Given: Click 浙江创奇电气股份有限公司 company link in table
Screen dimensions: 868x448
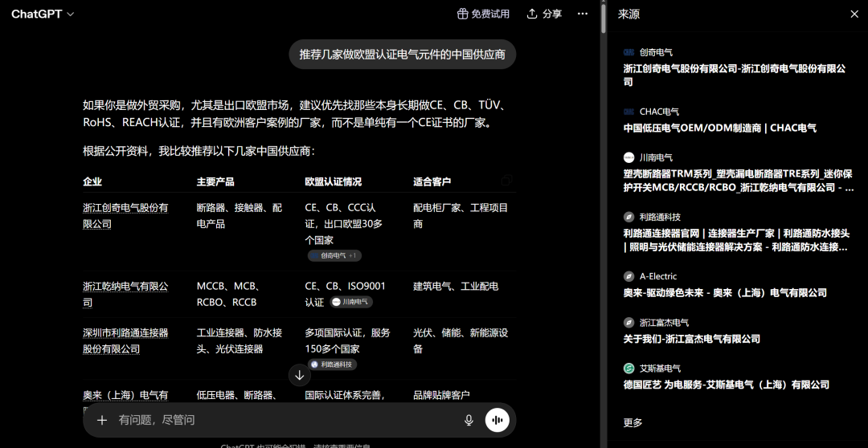Looking at the screenshot, I should tap(125, 216).
